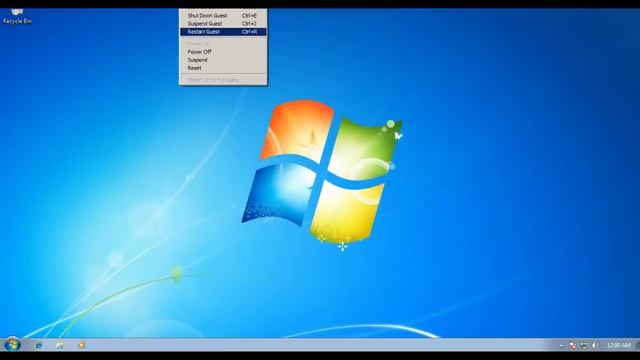Launch Windows Media Player from taskbar
This screenshot has width=640, height=360.
pos(81,345)
